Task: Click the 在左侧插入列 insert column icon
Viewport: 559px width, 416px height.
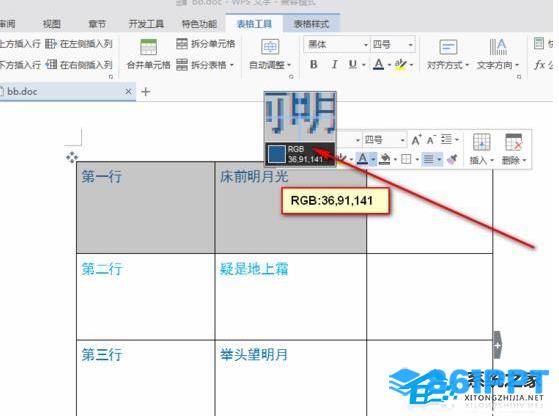Action: 51,44
